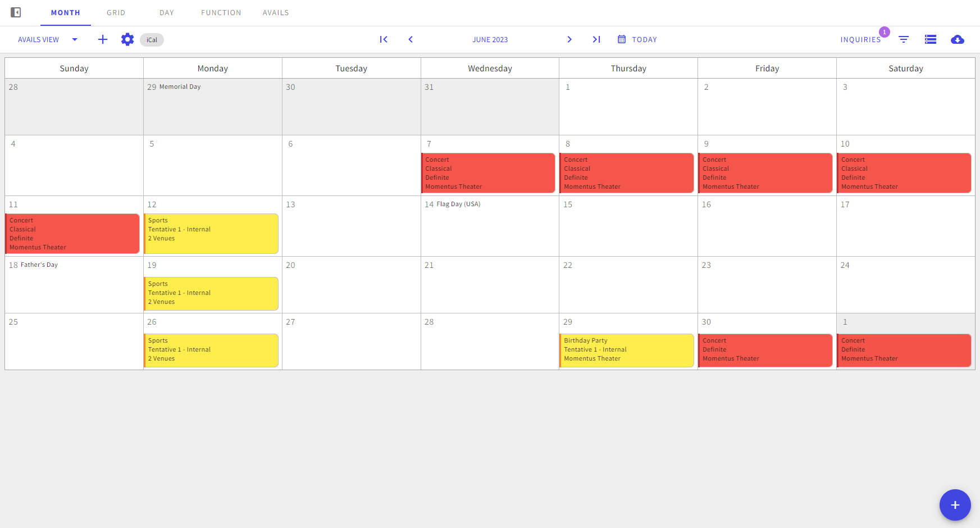Select day number 22
The height and width of the screenshot is (528, 980).
pyautogui.click(x=568, y=265)
